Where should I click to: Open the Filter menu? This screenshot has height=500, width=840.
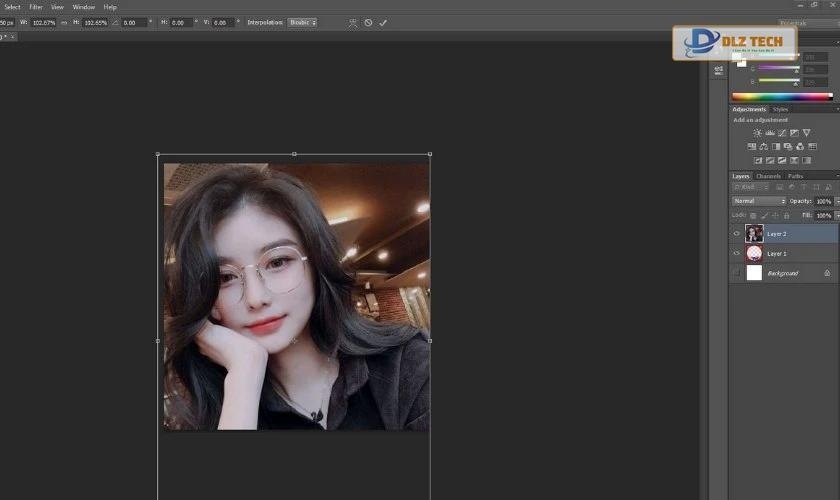35,7
